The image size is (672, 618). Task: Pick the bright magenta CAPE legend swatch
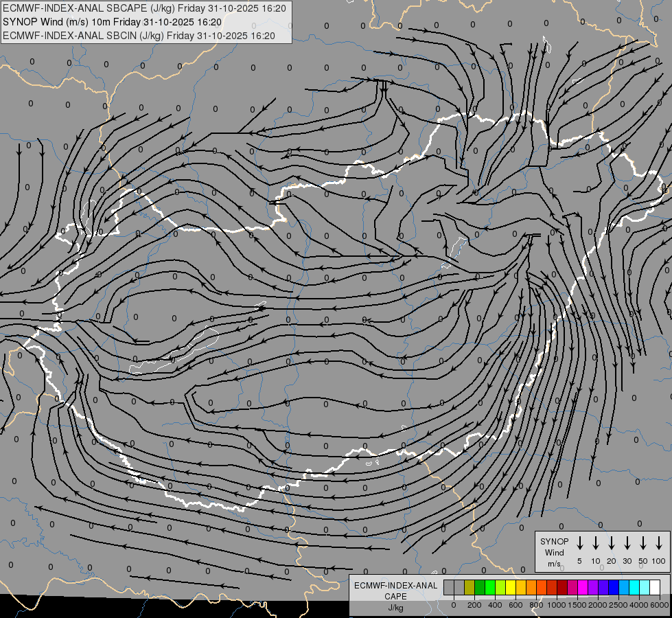(583, 588)
